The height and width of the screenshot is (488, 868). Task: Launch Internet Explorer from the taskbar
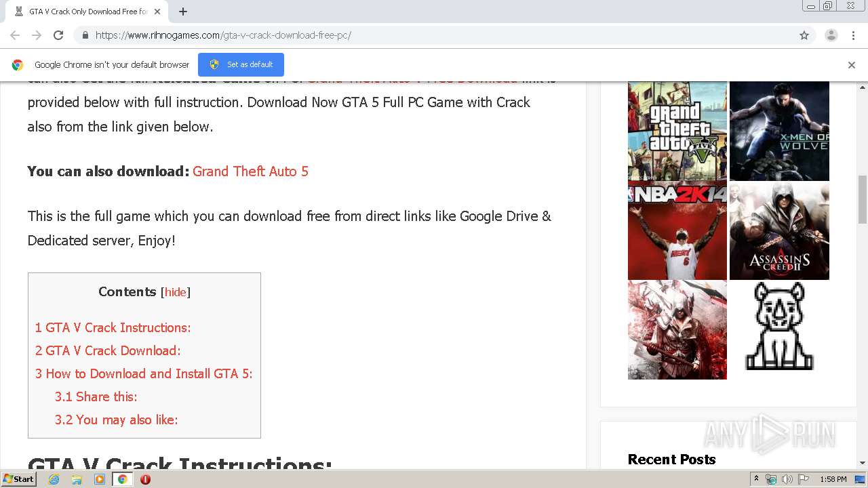[54, 479]
